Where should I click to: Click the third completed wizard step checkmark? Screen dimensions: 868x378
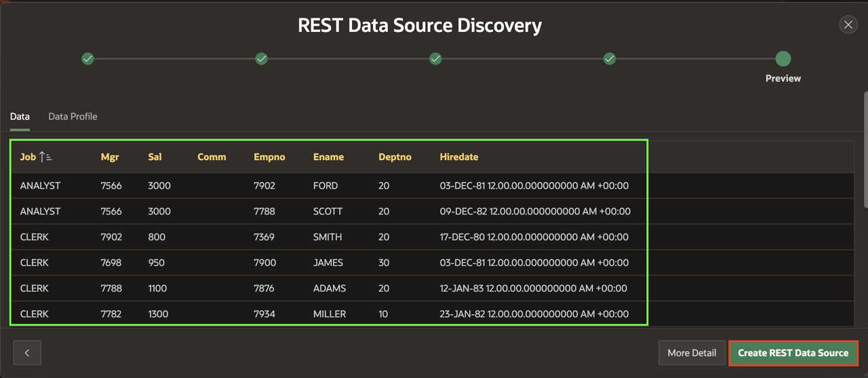435,59
